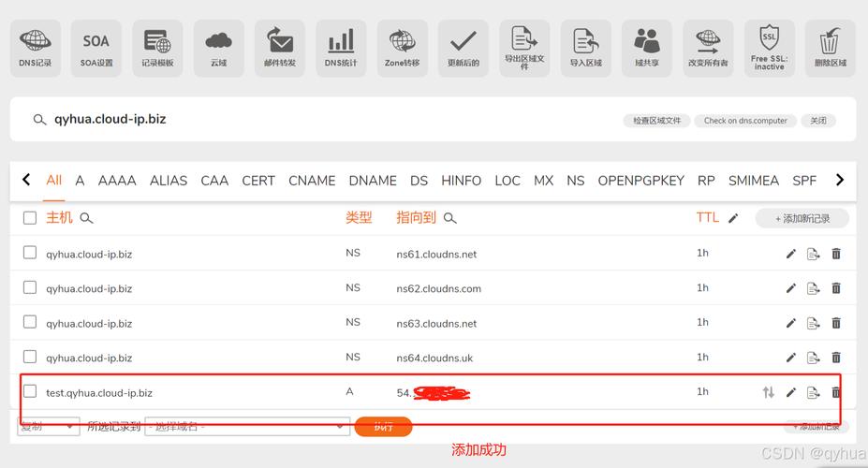
Task: Switch to the NS record tab
Action: [576, 181]
